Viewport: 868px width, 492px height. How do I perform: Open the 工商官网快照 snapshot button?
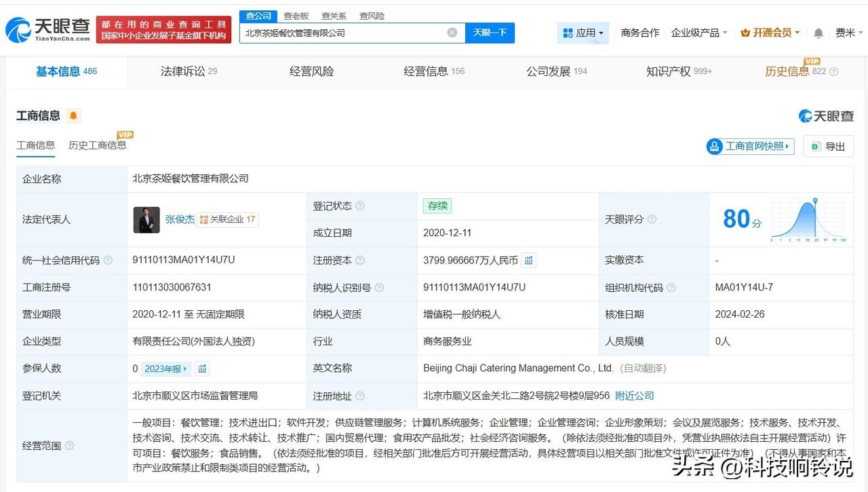(x=750, y=146)
